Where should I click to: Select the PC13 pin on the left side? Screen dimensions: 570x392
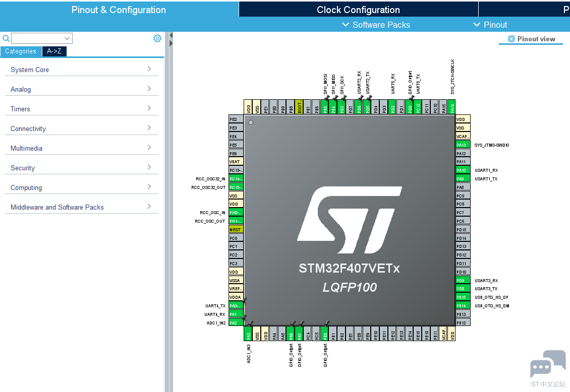(236, 170)
